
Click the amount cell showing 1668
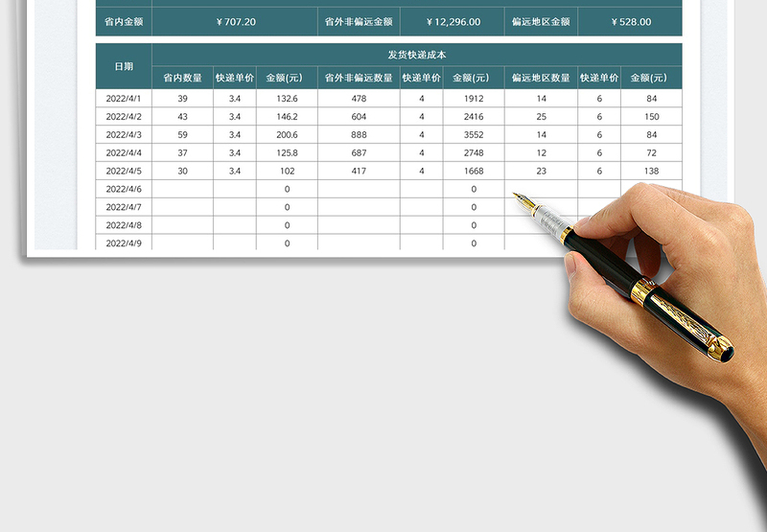pos(474,171)
